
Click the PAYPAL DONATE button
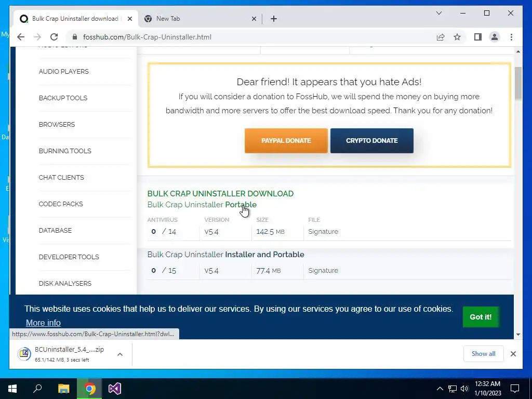click(x=286, y=140)
